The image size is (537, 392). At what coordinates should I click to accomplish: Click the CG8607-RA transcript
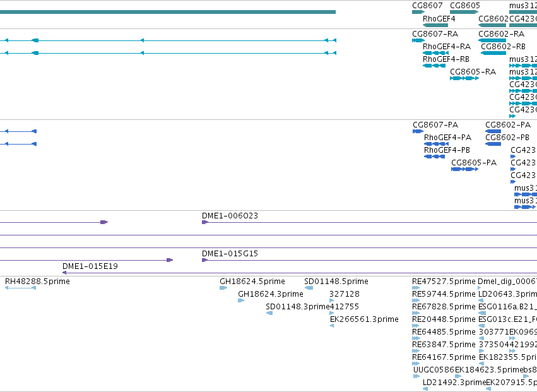pos(435,34)
